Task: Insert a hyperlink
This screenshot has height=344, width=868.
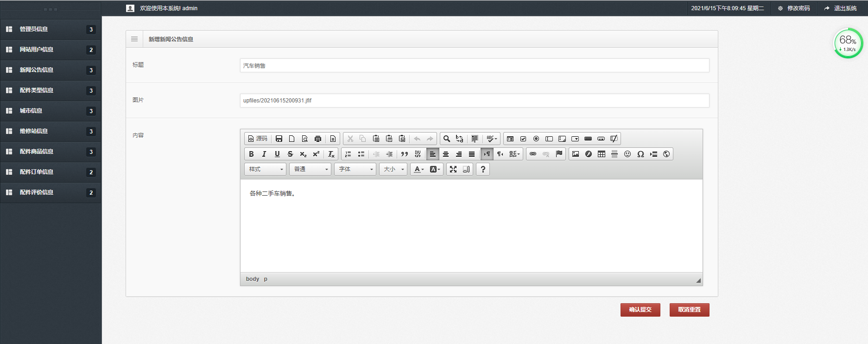Action: (x=533, y=154)
